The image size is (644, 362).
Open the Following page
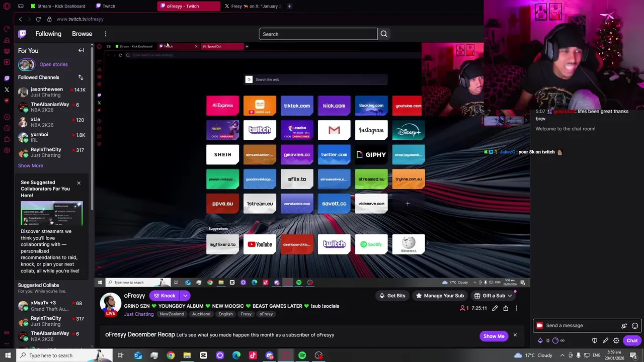click(x=48, y=34)
